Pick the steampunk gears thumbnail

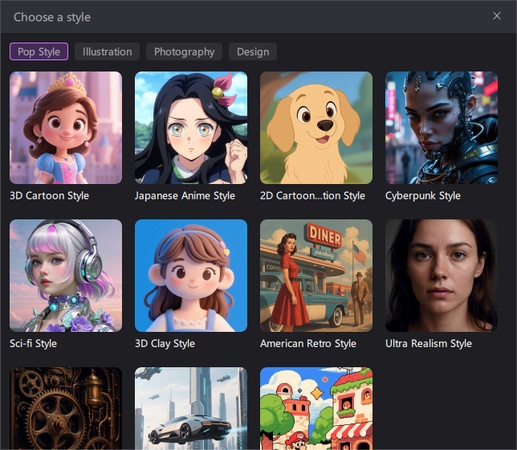pyautogui.click(x=66, y=408)
